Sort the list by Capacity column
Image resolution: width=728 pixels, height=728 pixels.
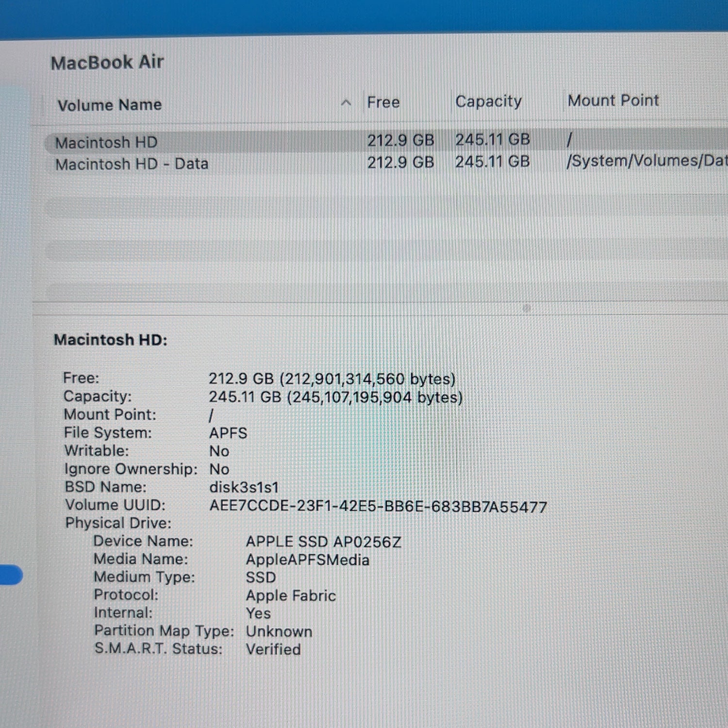pos(488,101)
